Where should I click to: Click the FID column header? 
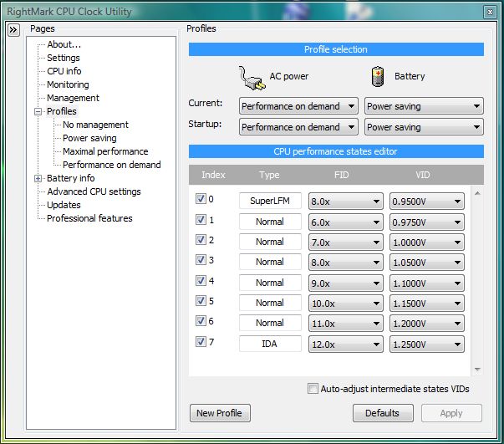(341, 175)
